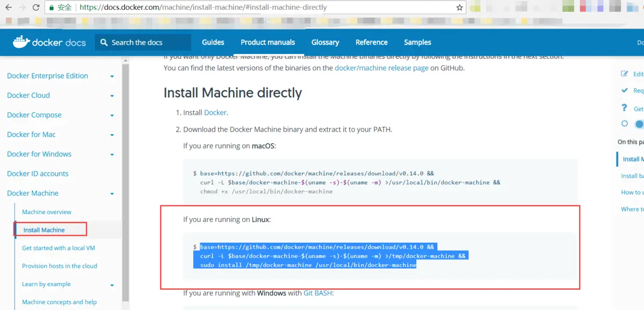Click the Search the docs field
The image size is (644, 310).
click(x=143, y=42)
